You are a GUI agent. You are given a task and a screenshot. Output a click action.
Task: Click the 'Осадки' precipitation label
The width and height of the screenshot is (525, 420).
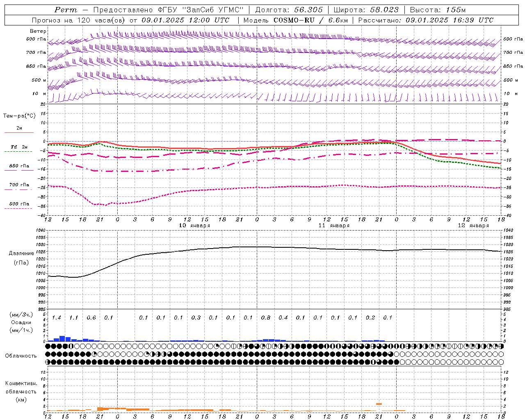[x=21, y=322]
